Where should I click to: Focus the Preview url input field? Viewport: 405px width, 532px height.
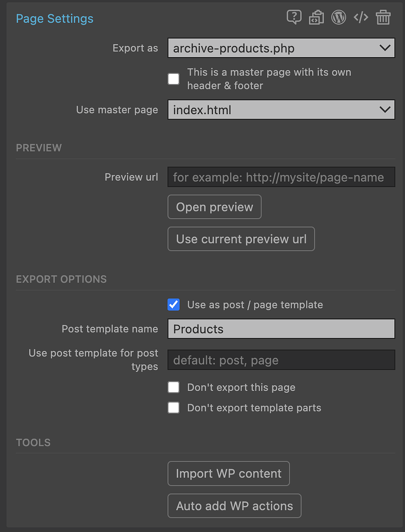[x=281, y=177]
